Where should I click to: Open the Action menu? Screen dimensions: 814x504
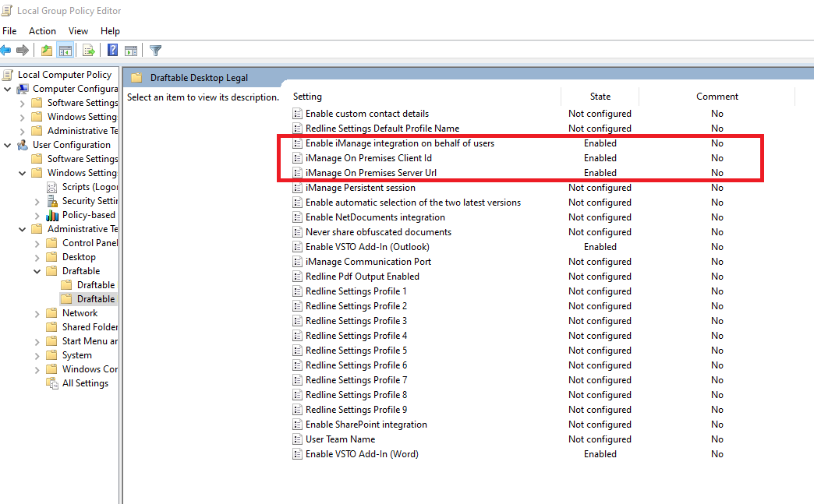(x=42, y=31)
